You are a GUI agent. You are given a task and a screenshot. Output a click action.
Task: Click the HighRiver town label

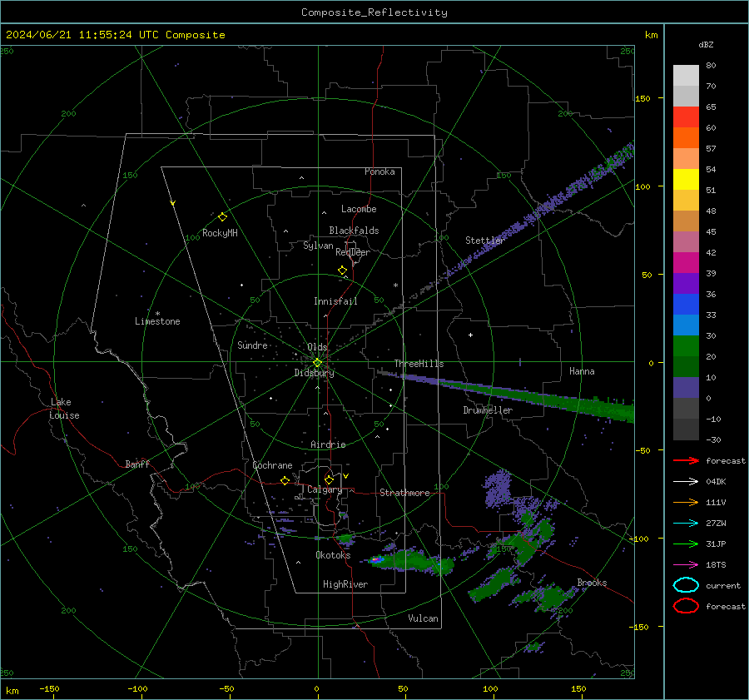click(x=345, y=584)
